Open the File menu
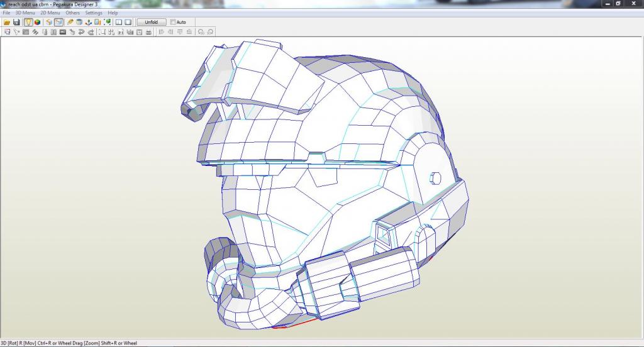Viewport: 644px width, 347px height. 6,13
